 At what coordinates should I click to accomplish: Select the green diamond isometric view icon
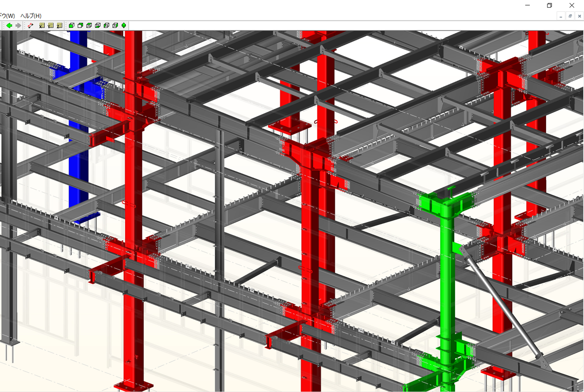click(124, 26)
